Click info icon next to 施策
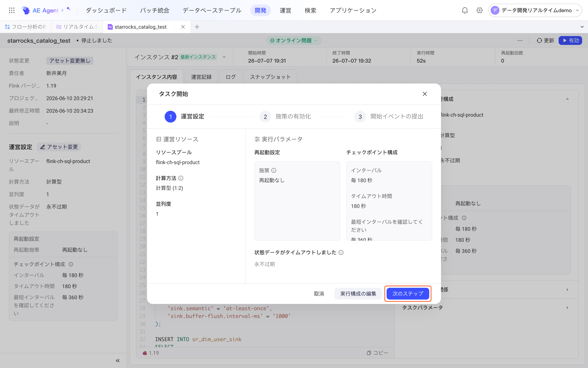Screen dimensions: 588x368 click(274, 170)
